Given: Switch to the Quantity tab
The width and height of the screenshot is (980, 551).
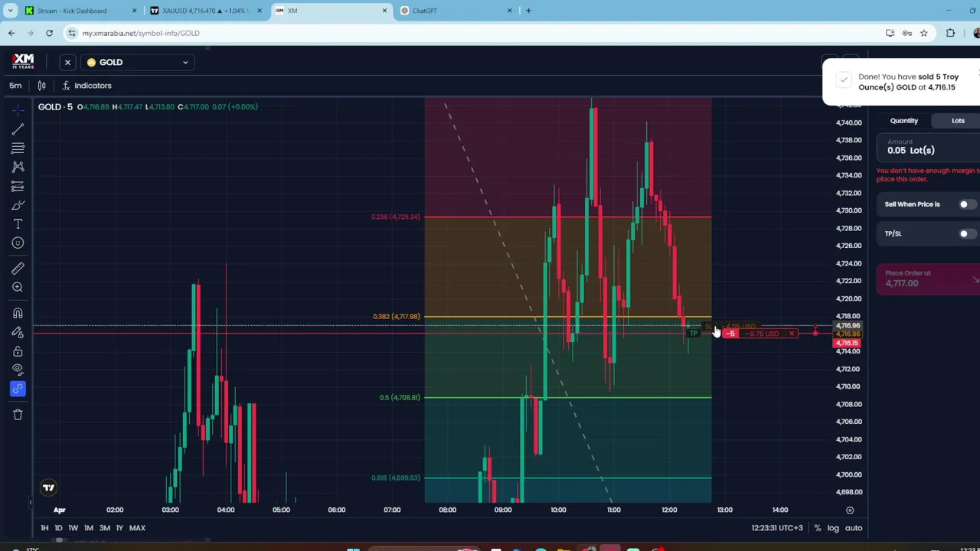Looking at the screenshot, I should (904, 121).
